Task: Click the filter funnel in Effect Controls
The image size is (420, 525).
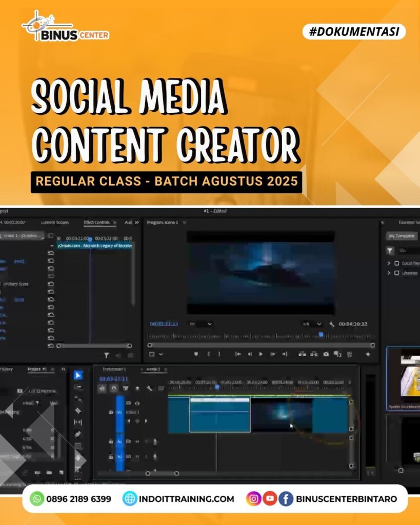Action: (x=107, y=355)
